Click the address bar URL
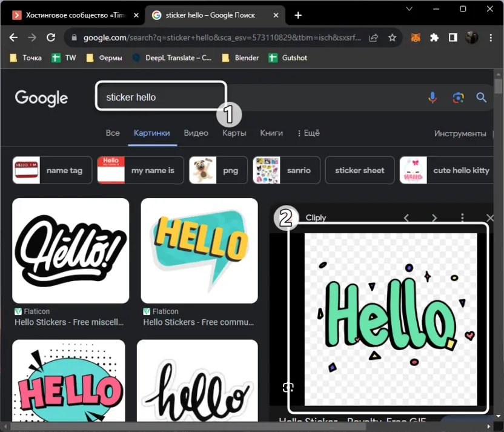The image size is (504, 432). (222, 38)
